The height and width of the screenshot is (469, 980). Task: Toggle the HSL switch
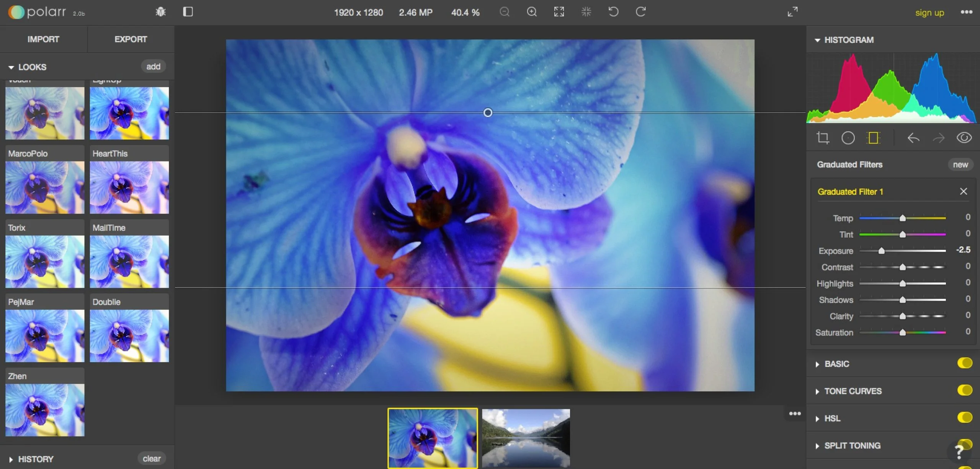click(965, 417)
